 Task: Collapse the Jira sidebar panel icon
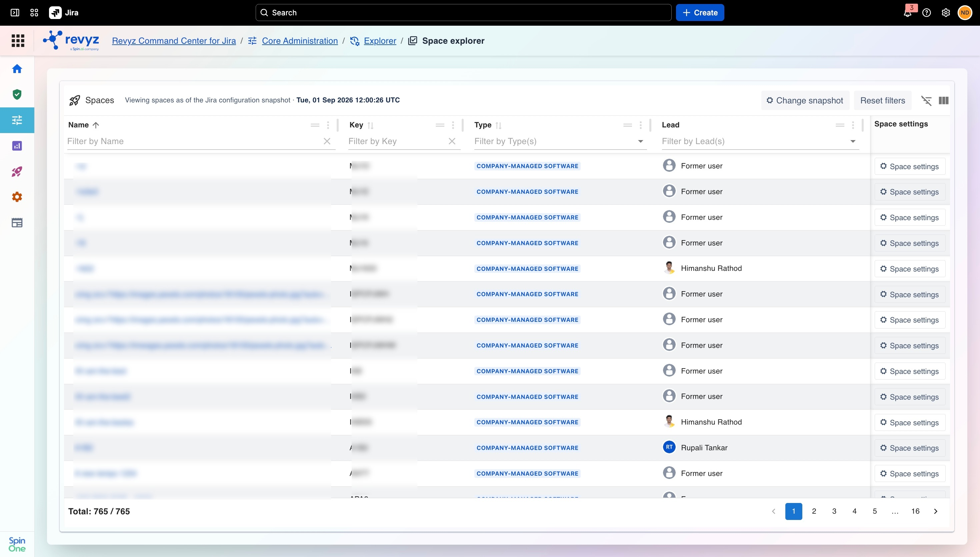[x=15, y=13]
